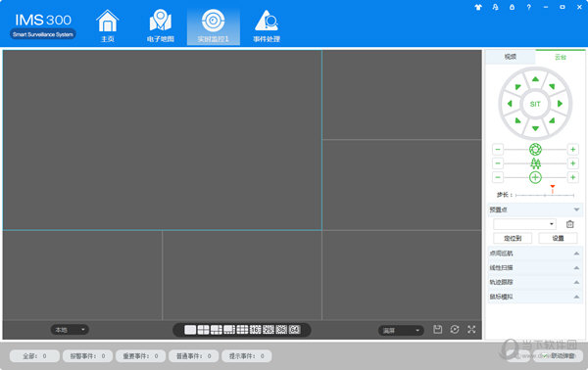The height and width of the screenshot is (370, 588).
Task: Switch to the Video tab in the right panel
Action: coord(511,57)
